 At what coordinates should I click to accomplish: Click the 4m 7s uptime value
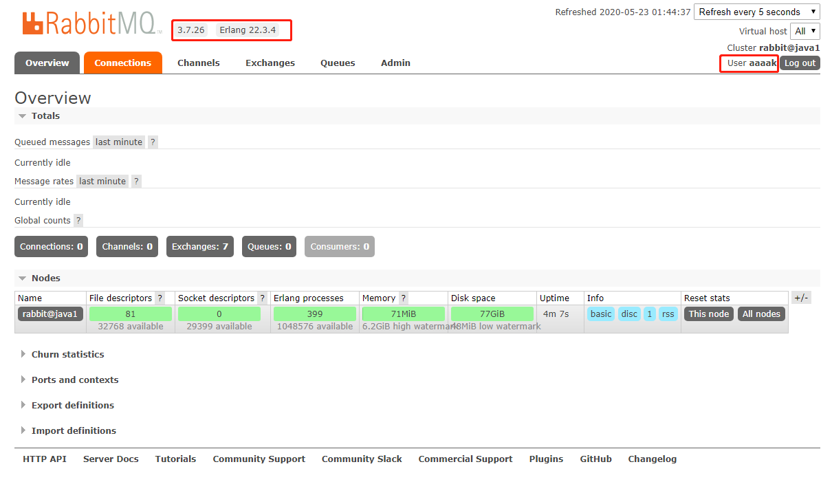coord(556,314)
